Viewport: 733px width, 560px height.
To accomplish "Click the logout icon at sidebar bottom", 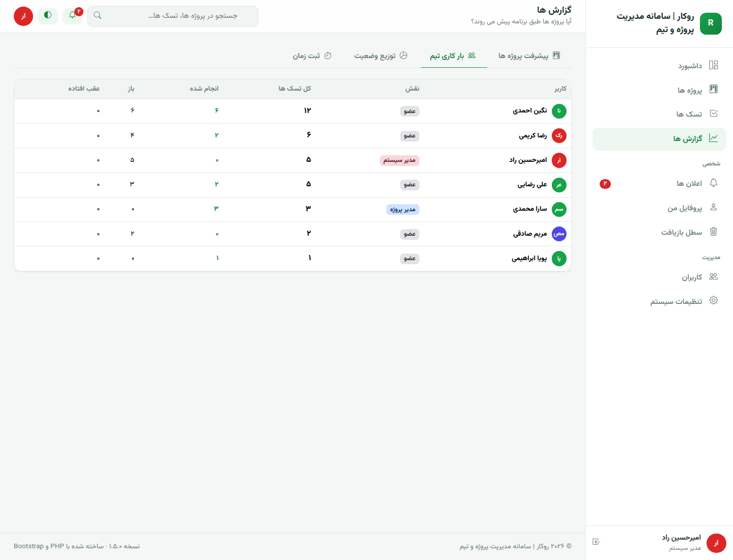I will [596, 542].
